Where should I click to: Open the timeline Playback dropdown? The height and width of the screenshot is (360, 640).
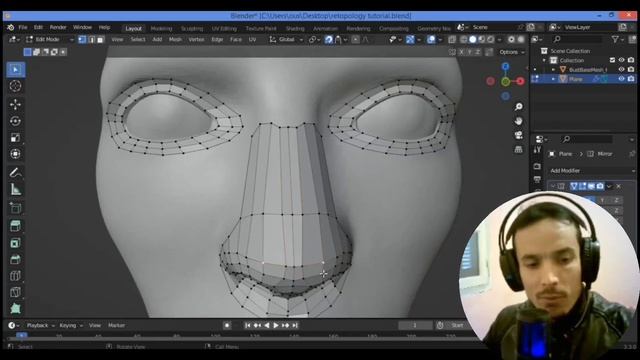(x=40, y=325)
